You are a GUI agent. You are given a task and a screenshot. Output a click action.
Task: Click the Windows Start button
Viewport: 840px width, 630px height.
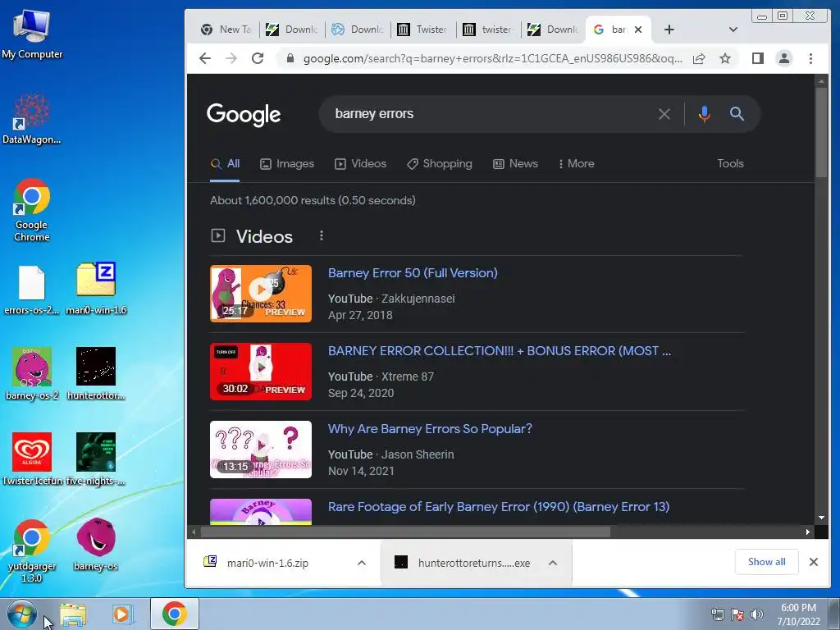[x=21, y=614]
